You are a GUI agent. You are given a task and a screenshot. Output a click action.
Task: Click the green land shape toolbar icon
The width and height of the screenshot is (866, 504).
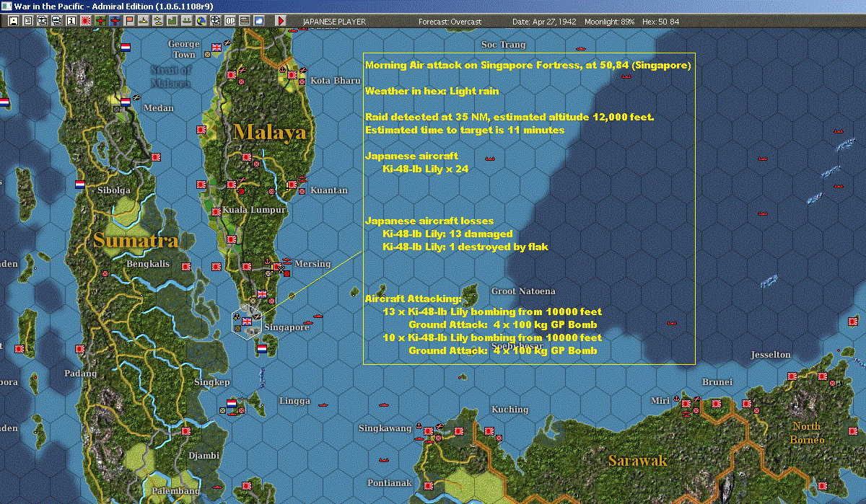click(x=172, y=21)
